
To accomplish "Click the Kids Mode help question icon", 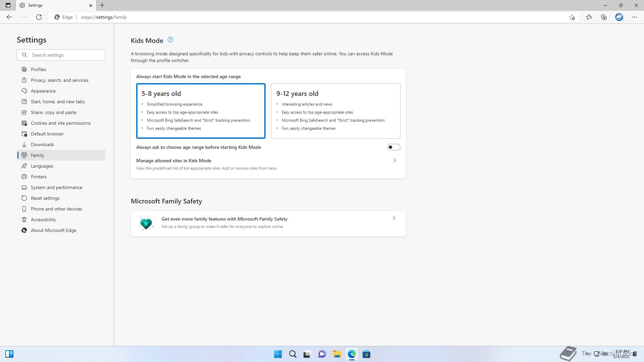I will [x=170, y=40].
